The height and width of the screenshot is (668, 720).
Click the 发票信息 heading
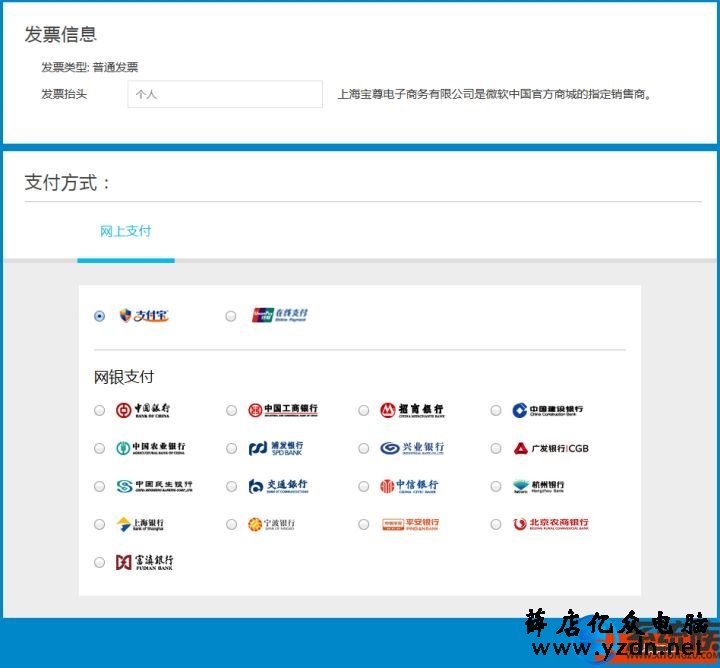coord(61,34)
